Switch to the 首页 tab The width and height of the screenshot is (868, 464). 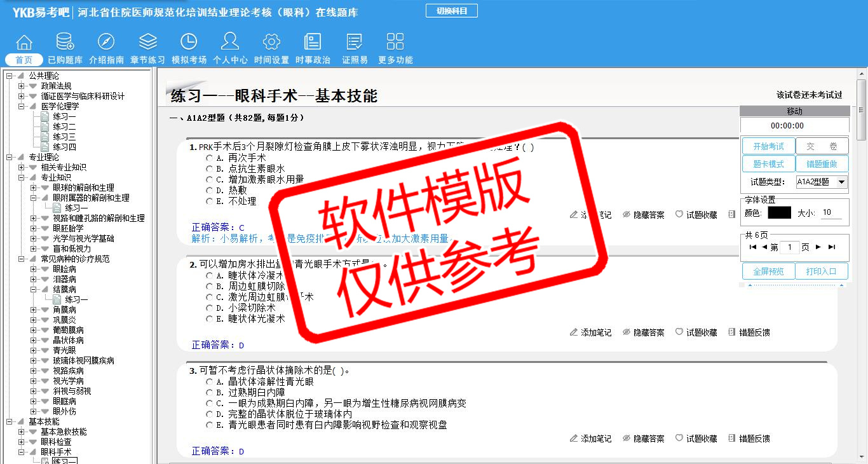[x=24, y=60]
